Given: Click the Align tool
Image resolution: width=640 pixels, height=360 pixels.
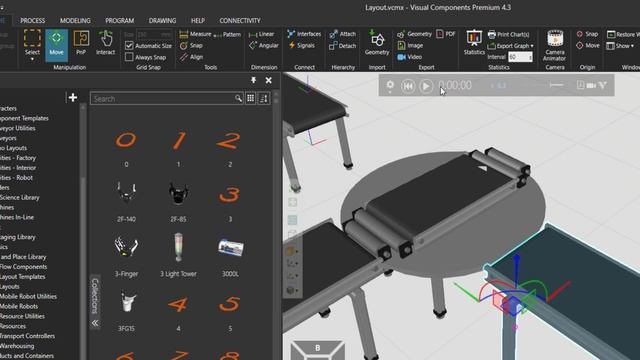Looking at the screenshot, I should pos(191,57).
